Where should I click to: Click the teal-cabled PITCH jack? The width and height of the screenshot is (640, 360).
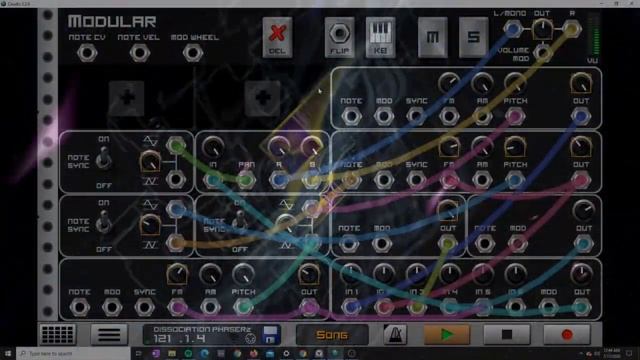click(x=243, y=307)
